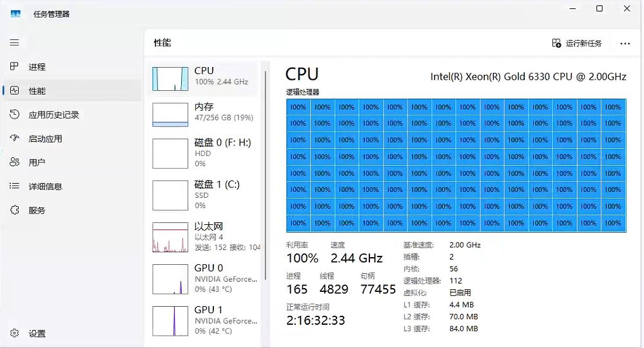Click the 47/256 GB (19%) memory text
This screenshot has height=348, width=644.
click(x=224, y=118)
